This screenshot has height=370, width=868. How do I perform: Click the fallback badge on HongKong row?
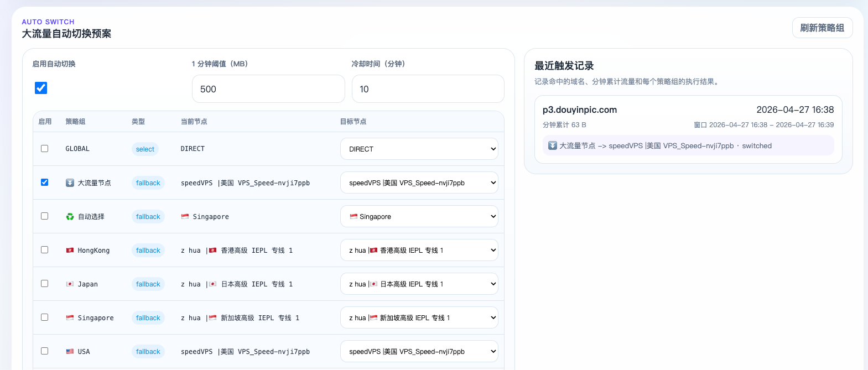point(148,250)
